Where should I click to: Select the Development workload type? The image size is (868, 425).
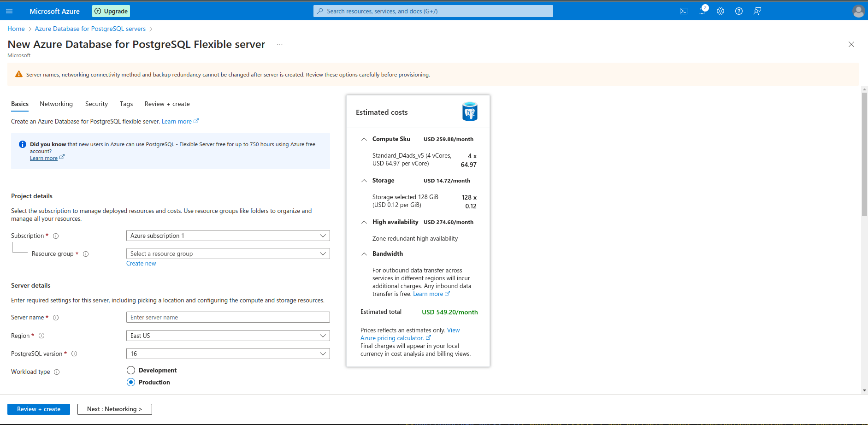click(x=131, y=370)
